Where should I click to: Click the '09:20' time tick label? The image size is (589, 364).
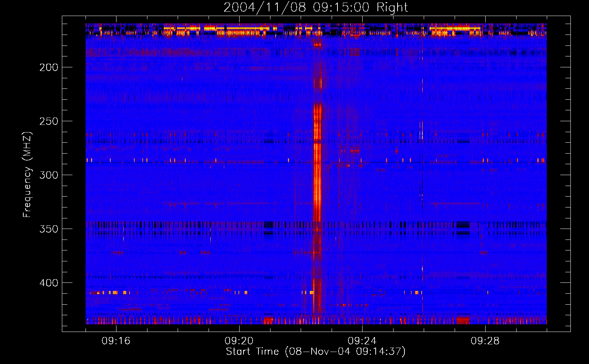[x=239, y=341]
